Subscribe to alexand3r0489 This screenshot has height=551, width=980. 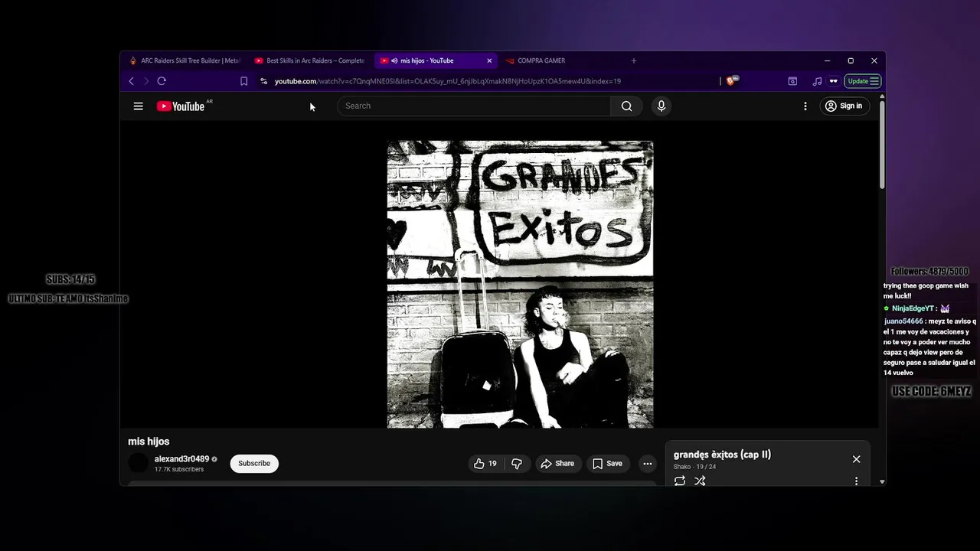(254, 464)
